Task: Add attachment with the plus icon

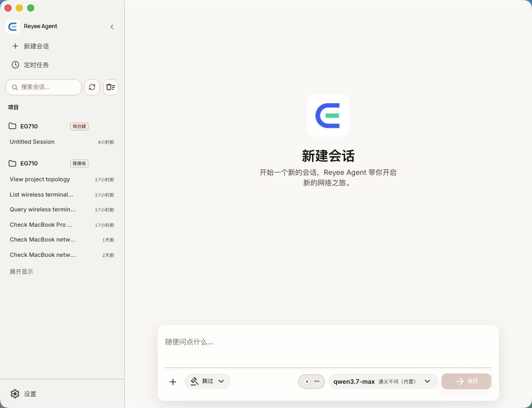Action: click(173, 382)
